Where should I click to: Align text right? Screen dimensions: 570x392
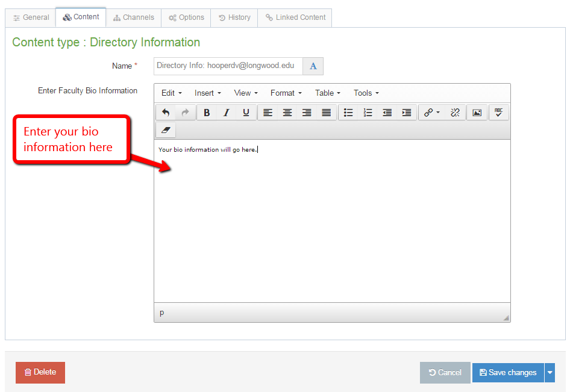[307, 113]
